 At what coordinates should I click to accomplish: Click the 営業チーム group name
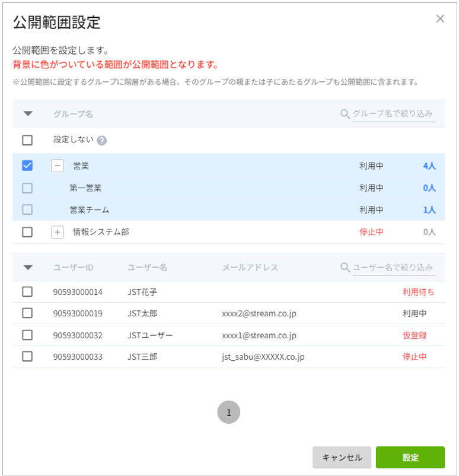coord(89,210)
